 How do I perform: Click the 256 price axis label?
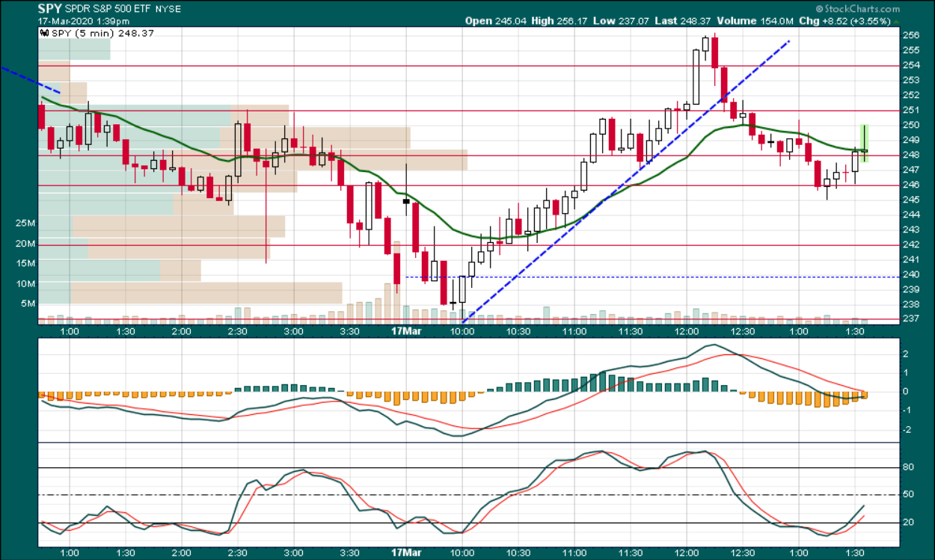point(912,35)
